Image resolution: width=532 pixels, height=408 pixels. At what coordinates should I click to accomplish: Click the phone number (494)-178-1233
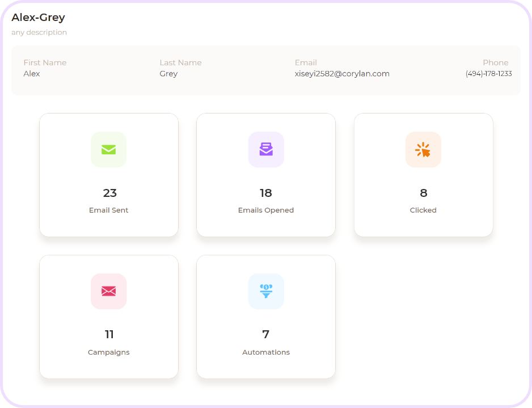point(488,74)
